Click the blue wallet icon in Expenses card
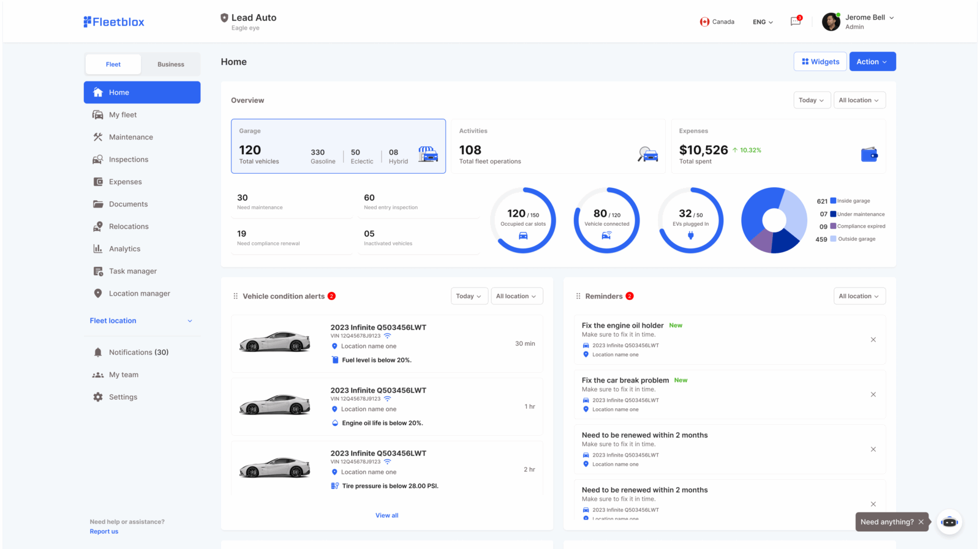980x549 pixels. [x=869, y=154]
